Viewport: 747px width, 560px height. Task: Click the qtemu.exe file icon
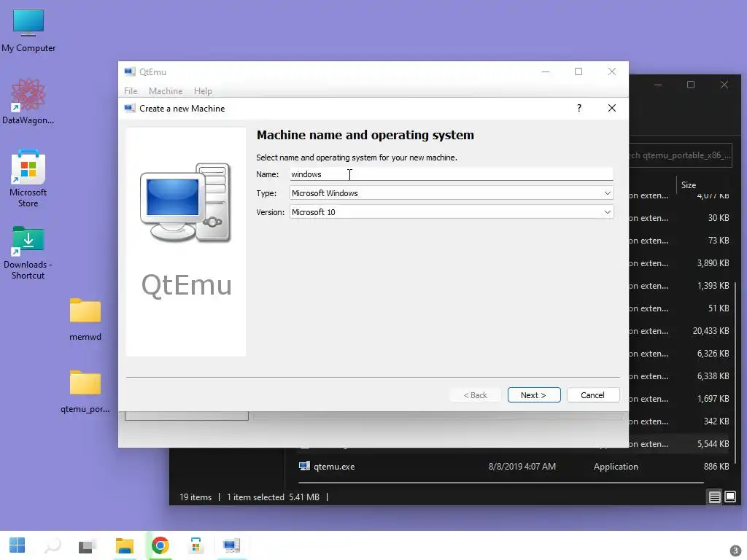point(304,466)
